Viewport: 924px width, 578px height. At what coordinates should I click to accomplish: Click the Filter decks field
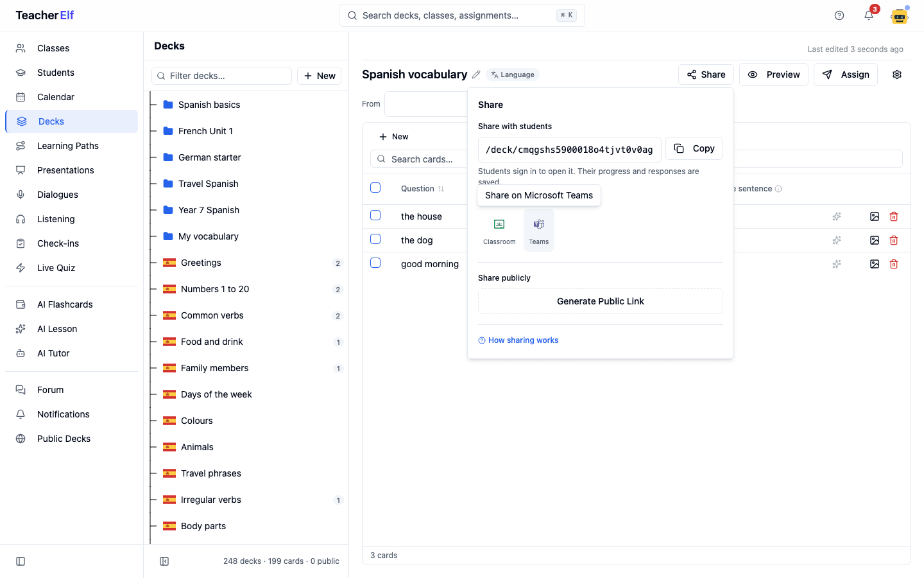coord(222,76)
